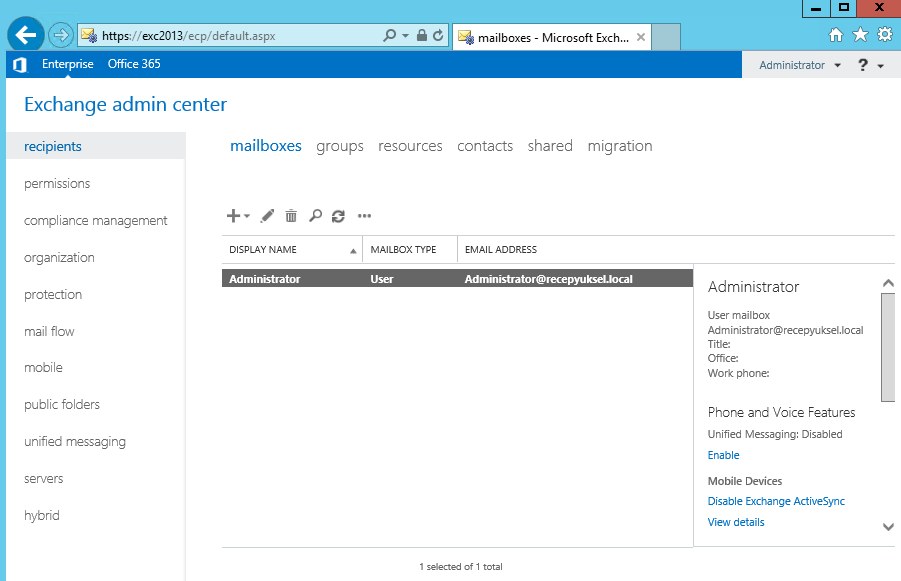Click Enable link under Unified Messaging
The width and height of the screenshot is (901, 581).
723,455
